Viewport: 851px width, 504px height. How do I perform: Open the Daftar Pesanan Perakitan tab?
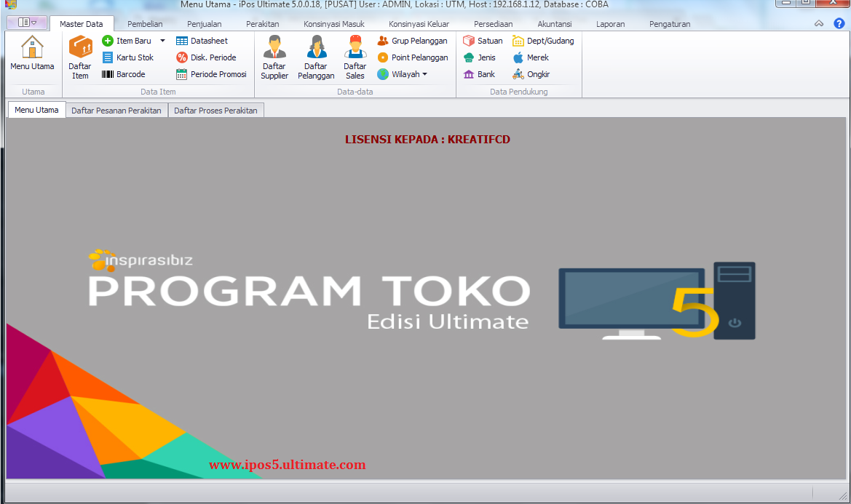tap(116, 110)
